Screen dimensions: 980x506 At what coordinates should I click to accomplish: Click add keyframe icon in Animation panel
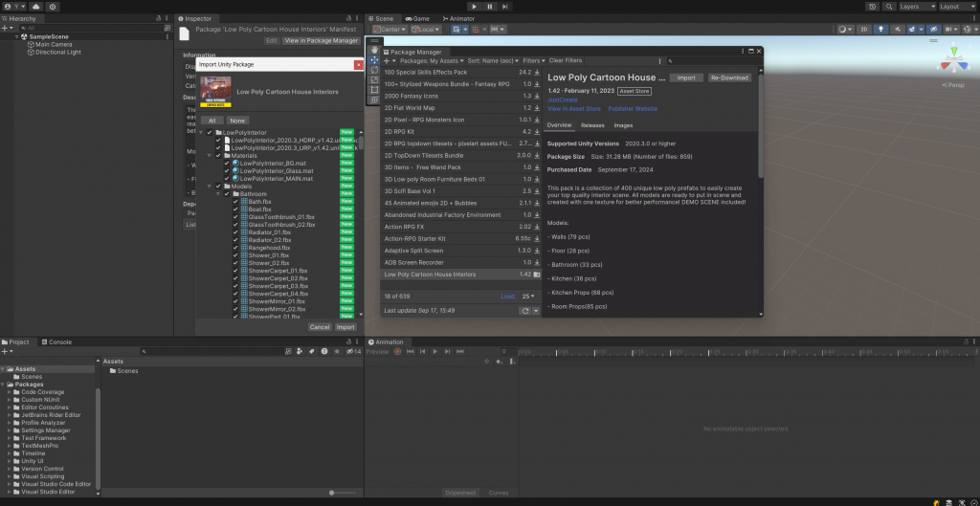tap(498, 361)
